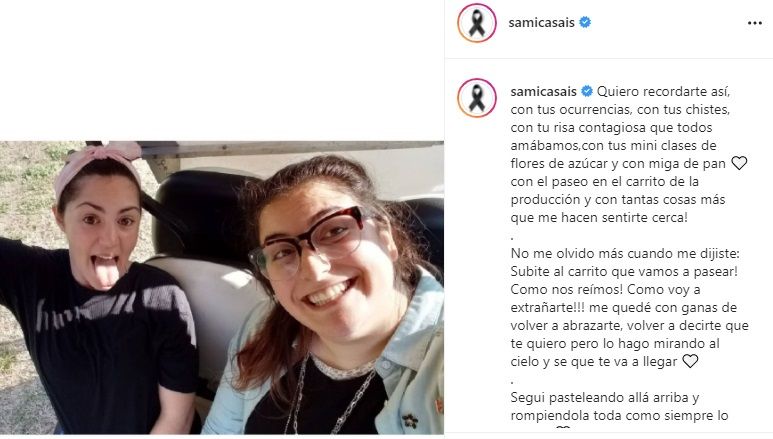
Task: Click the black ribbon avatar beside the caption
Action: (477, 98)
